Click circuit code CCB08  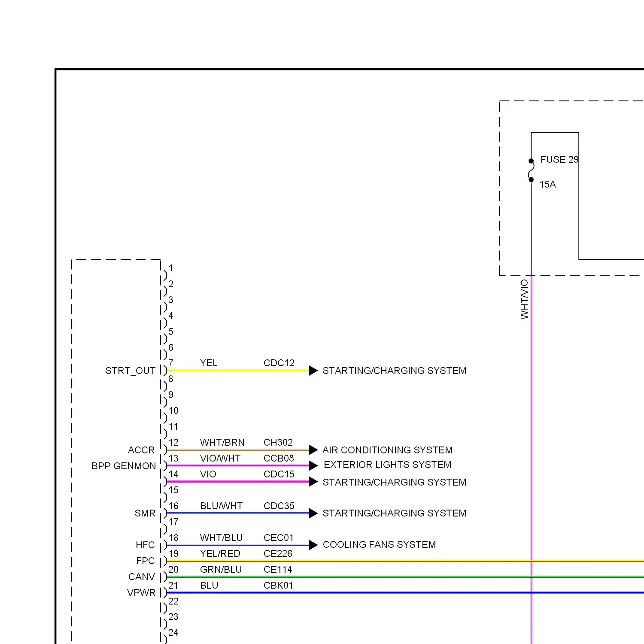pyautogui.click(x=279, y=458)
